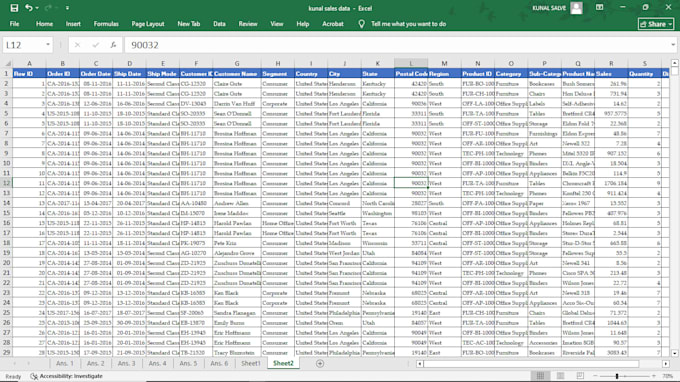Click the vertical scrollbar up arrow
The height and width of the screenshot is (382, 680).
[675, 63]
